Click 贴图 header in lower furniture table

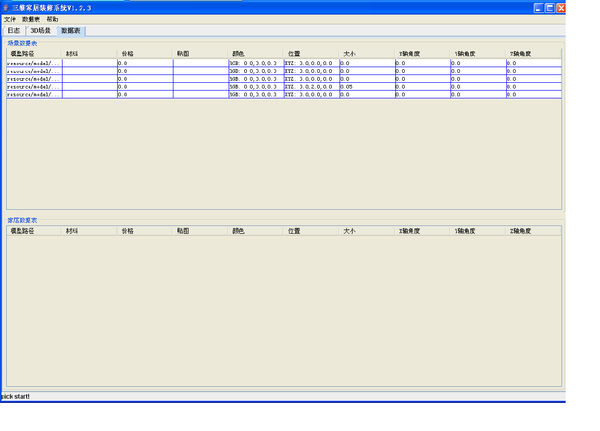point(183,230)
